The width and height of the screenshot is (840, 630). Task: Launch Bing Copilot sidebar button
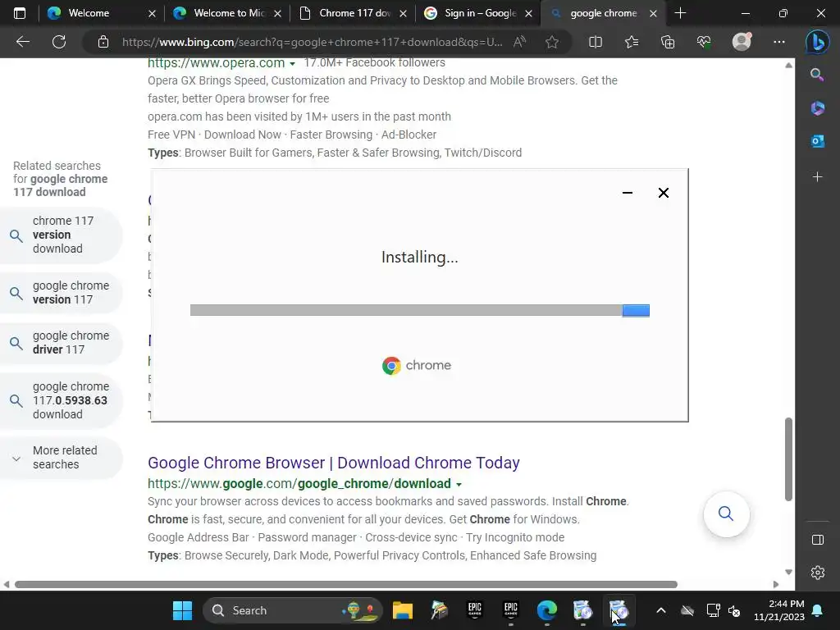pos(818,42)
